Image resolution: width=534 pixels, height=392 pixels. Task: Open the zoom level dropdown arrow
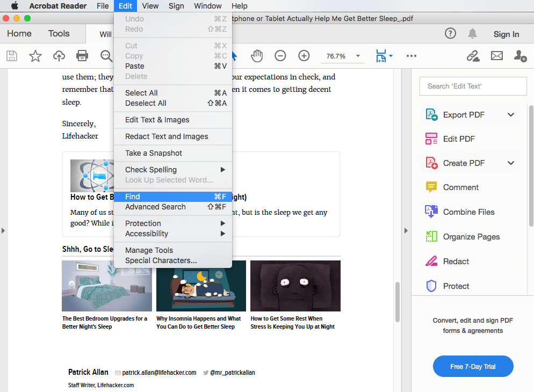358,56
